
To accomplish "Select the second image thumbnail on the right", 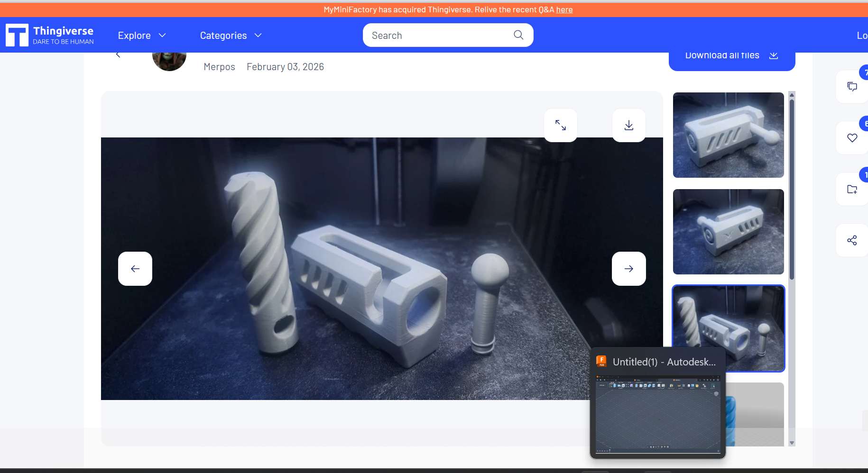I will (x=728, y=232).
